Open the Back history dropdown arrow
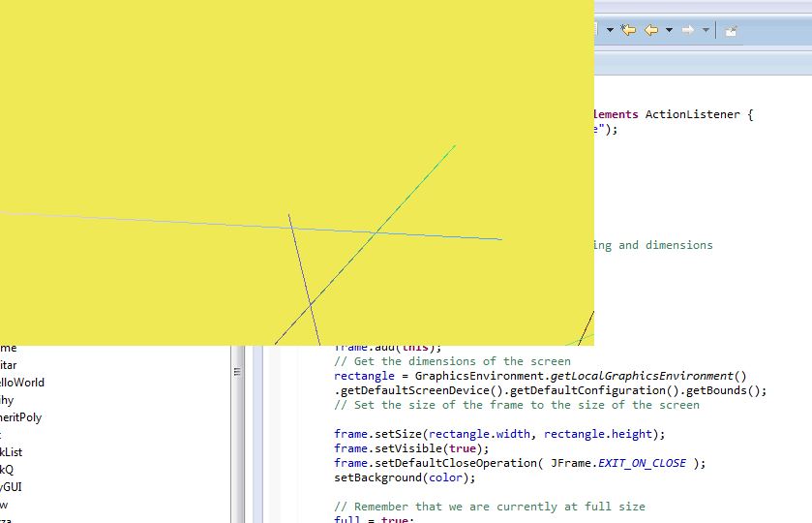This screenshot has height=523, width=812. [x=669, y=30]
